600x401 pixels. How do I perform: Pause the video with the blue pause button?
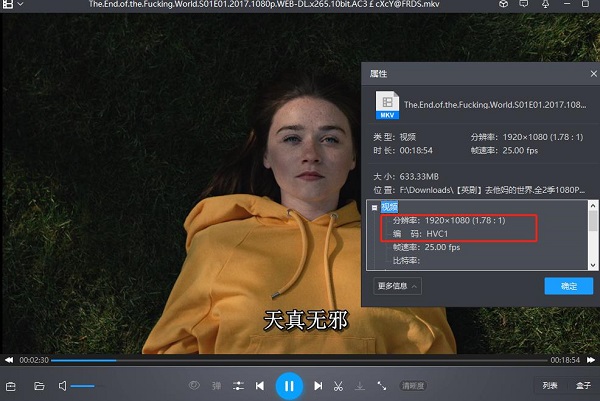point(289,386)
